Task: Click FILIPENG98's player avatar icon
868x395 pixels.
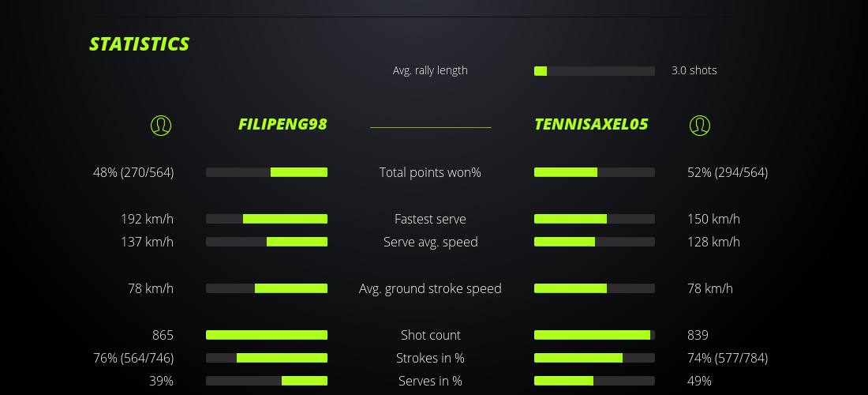Action: tap(160, 125)
